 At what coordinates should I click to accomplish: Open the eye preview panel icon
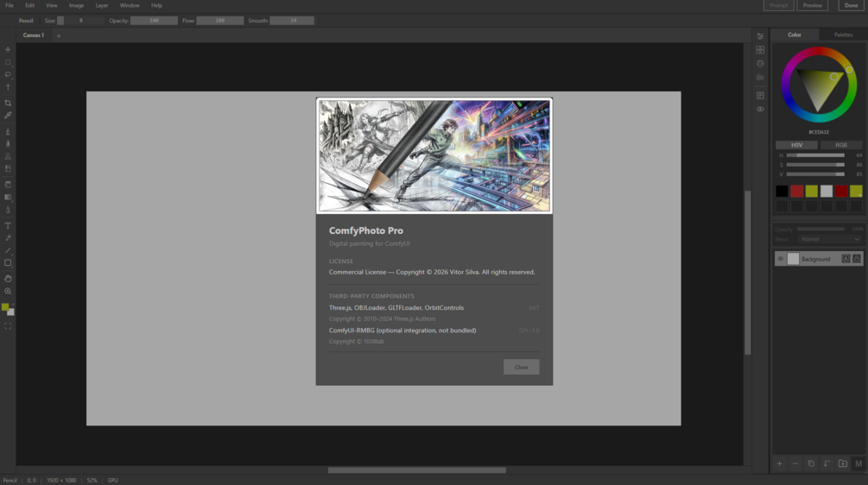coord(760,109)
